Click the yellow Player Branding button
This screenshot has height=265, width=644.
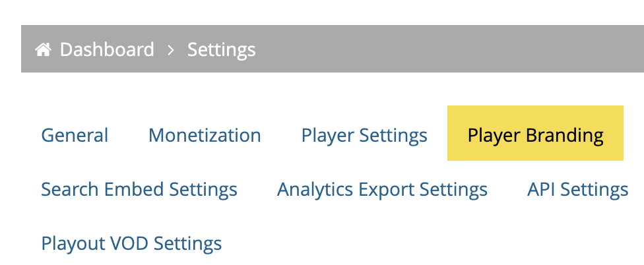(535, 133)
